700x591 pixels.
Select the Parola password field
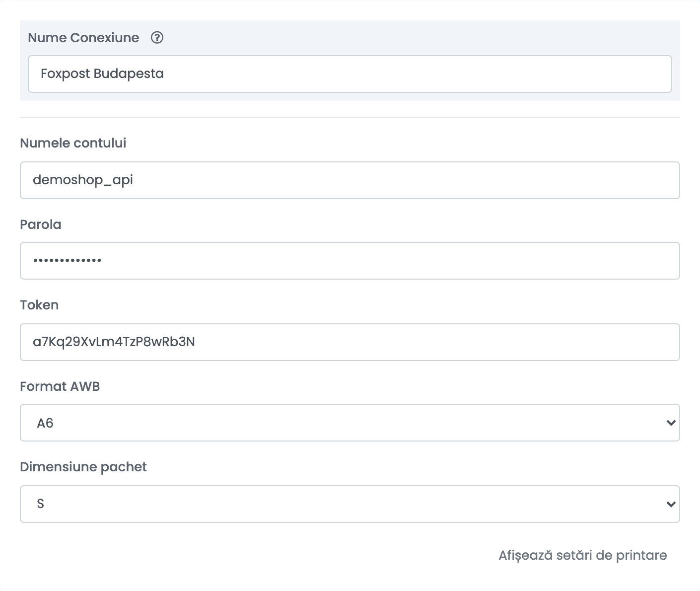coord(350,261)
